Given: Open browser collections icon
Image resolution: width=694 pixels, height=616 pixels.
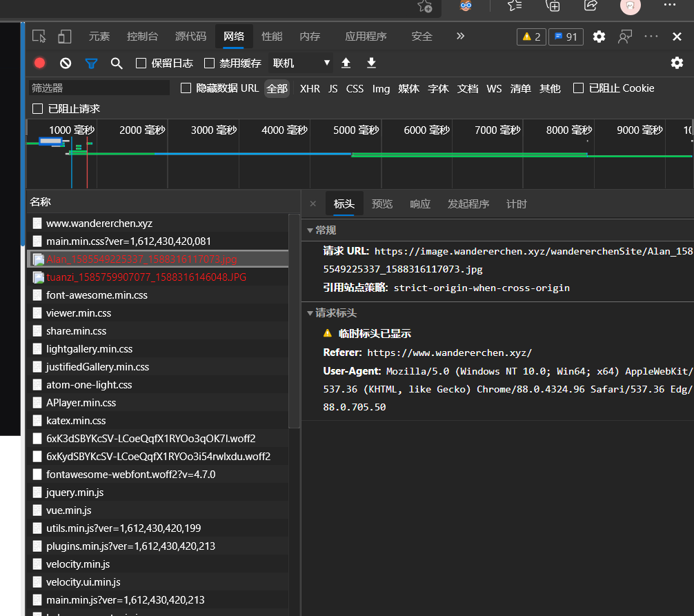Looking at the screenshot, I should [x=553, y=6].
